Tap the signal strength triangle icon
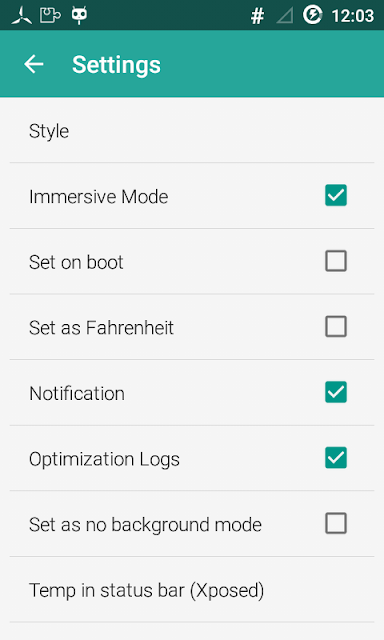 [x=285, y=16]
